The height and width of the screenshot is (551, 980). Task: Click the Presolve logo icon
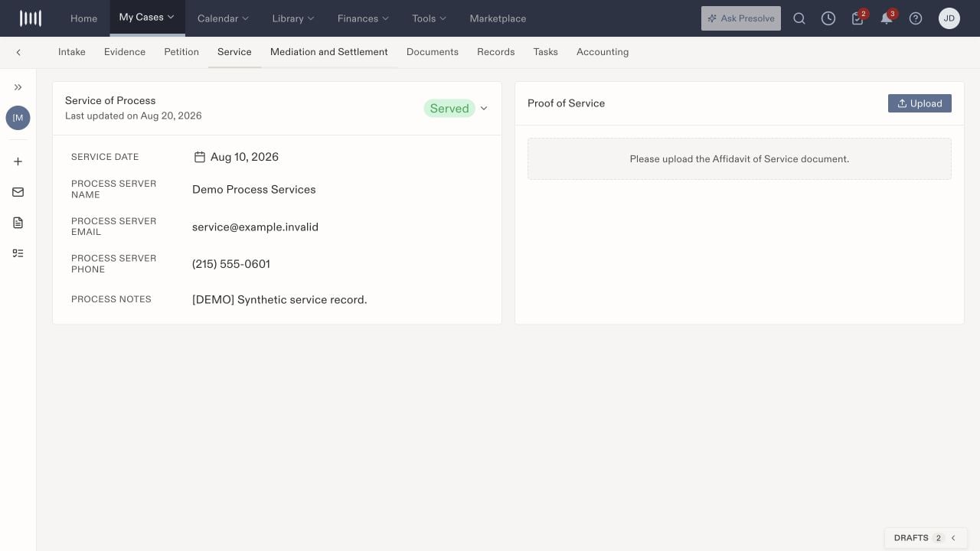(31, 18)
